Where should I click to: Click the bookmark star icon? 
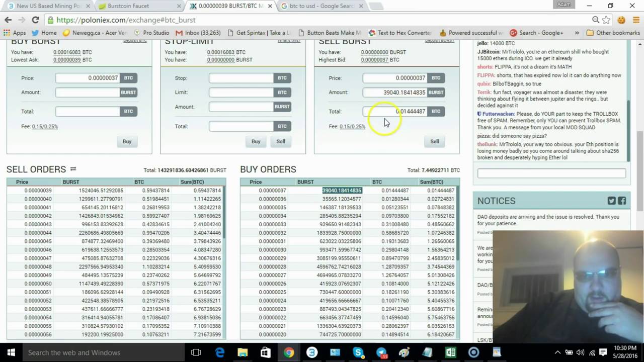607,20
